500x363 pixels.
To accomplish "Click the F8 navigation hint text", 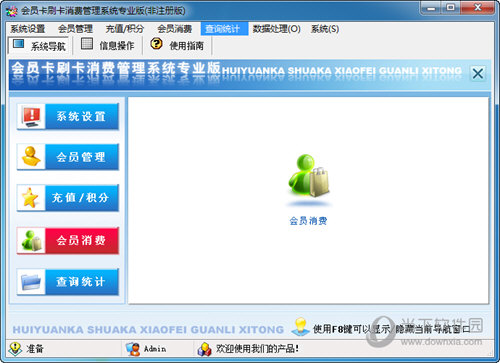I will (391, 329).
